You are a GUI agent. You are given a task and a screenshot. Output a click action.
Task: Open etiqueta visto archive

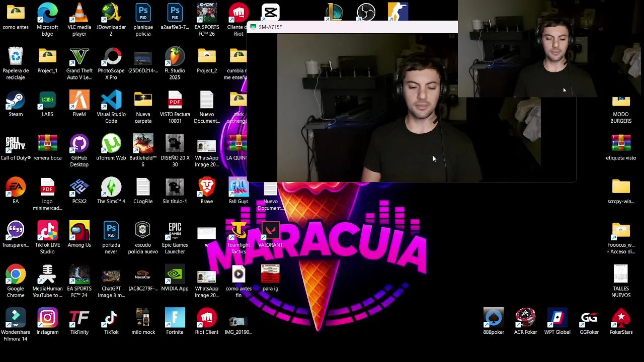pos(621,147)
